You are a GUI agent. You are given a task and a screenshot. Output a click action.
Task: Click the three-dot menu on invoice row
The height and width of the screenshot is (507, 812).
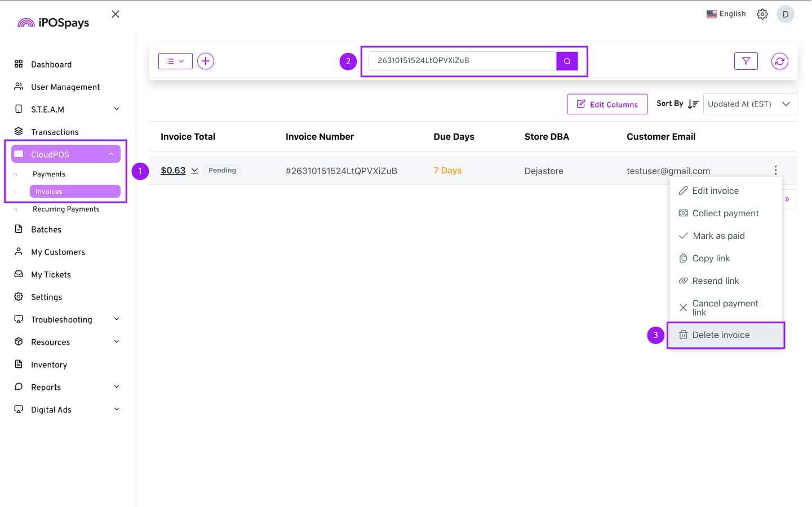(x=775, y=170)
